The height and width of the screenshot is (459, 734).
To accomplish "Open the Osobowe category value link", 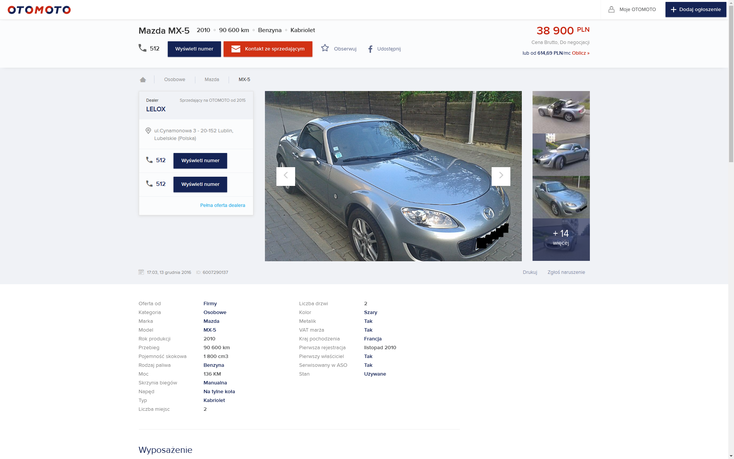I will pos(215,313).
